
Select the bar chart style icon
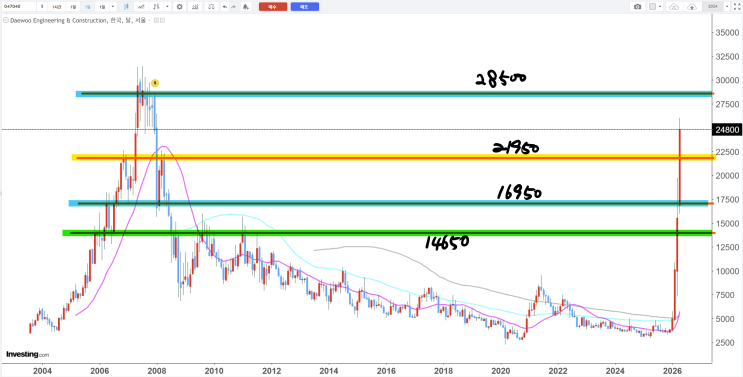coord(156,7)
